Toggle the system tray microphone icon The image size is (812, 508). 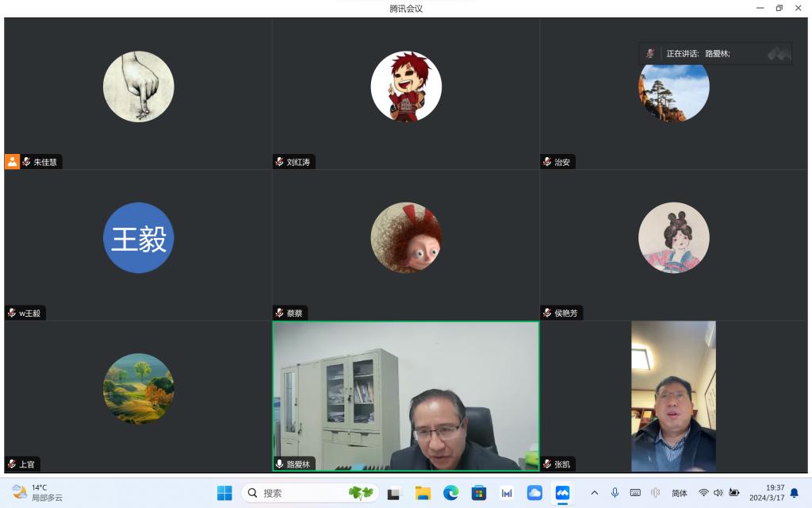(615, 493)
